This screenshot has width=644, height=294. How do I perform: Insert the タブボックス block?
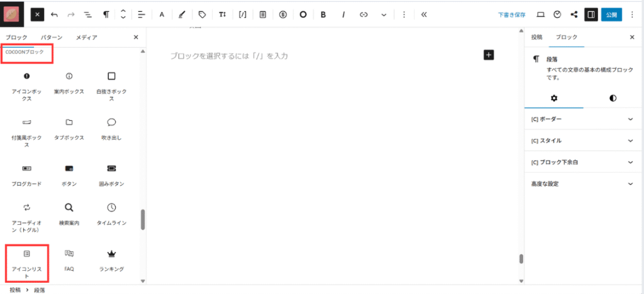(x=69, y=129)
